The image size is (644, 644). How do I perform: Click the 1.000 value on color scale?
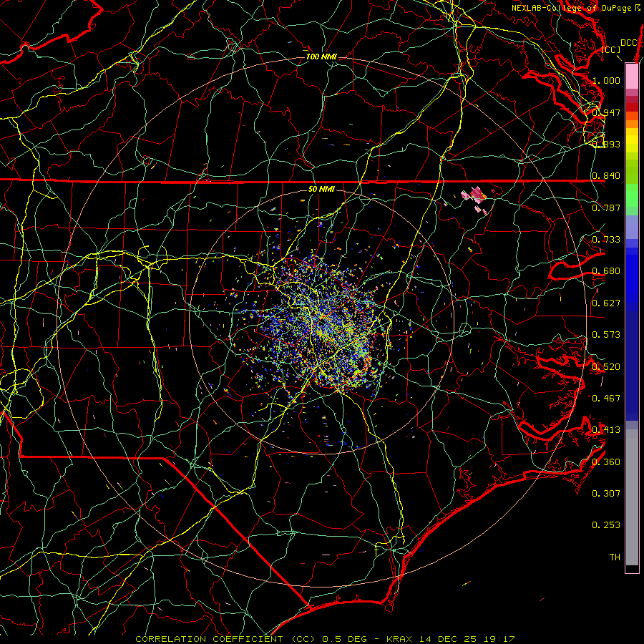pyautogui.click(x=606, y=80)
